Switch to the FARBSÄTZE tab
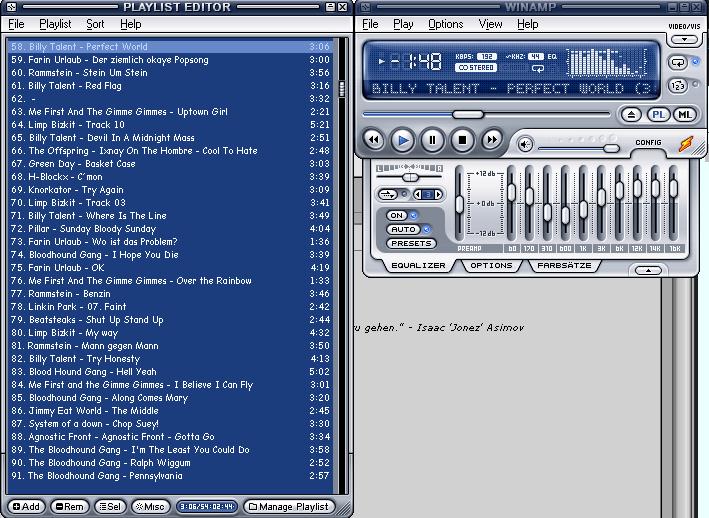The image size is (709, 518). pyautogui.click(x=564, y=265)
